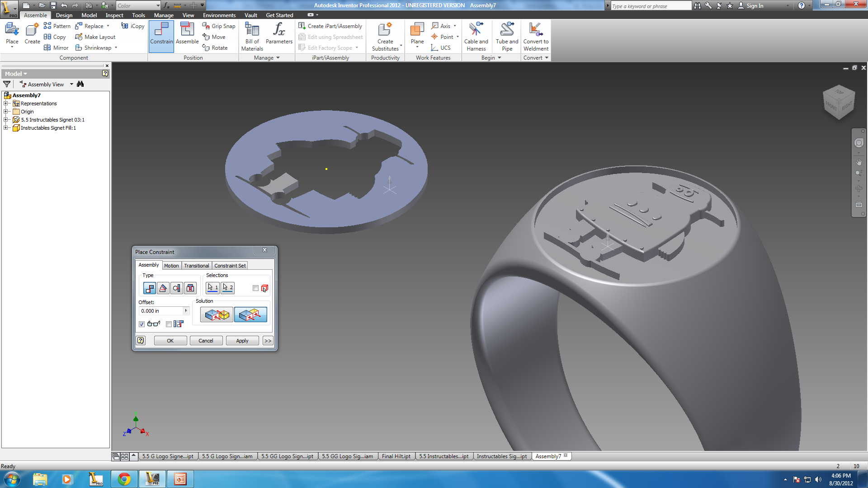The width and height of the screenshot is (868, 488).
Task: Open Windows Start menu
Action: 12,479
